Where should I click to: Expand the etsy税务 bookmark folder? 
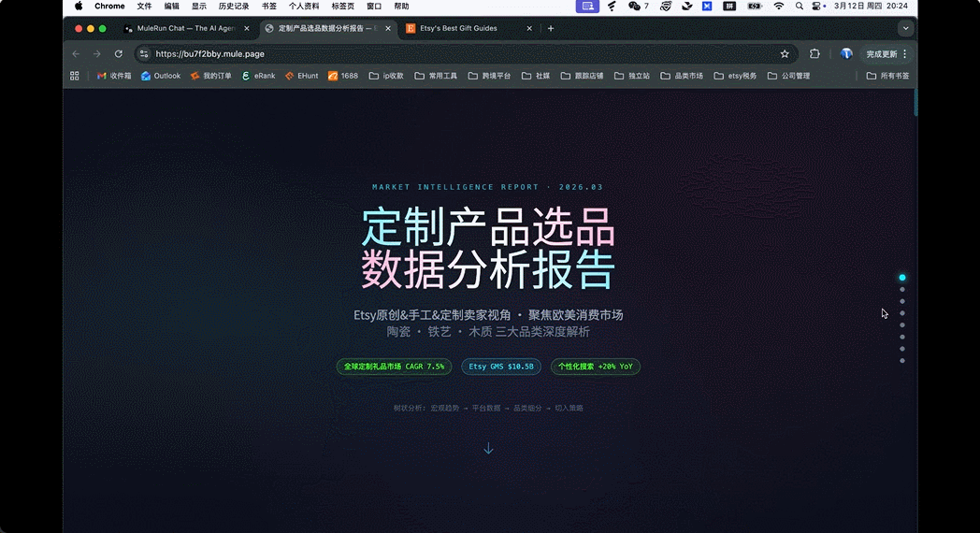735,76
